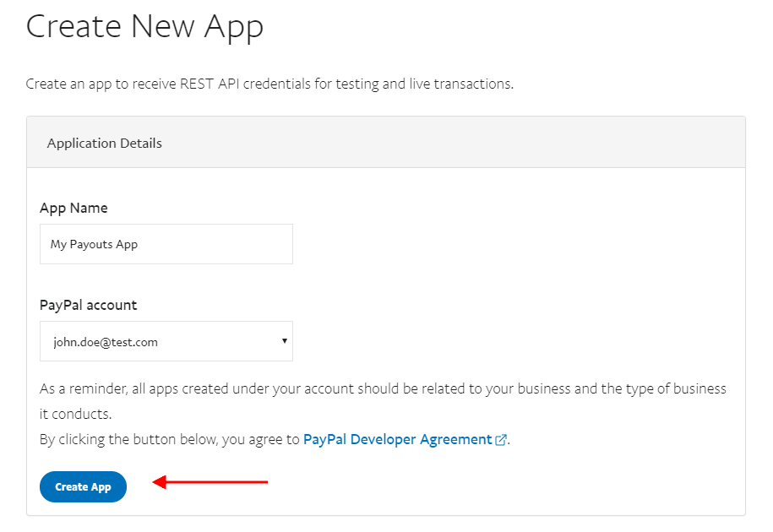This screenshot has height=532, width=773.
Task: Open the PayPal Developer Agreement link
Action: [x=397, y=439]
